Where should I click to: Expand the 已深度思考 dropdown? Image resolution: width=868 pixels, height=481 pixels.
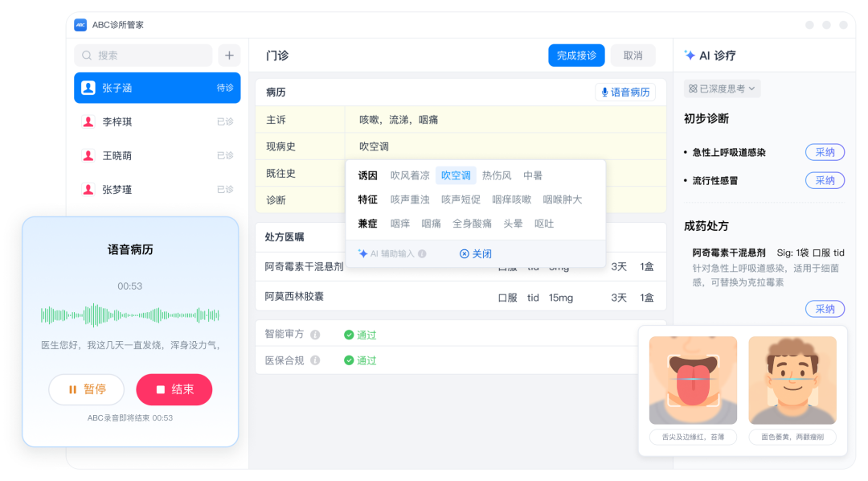tap(722, 88)
